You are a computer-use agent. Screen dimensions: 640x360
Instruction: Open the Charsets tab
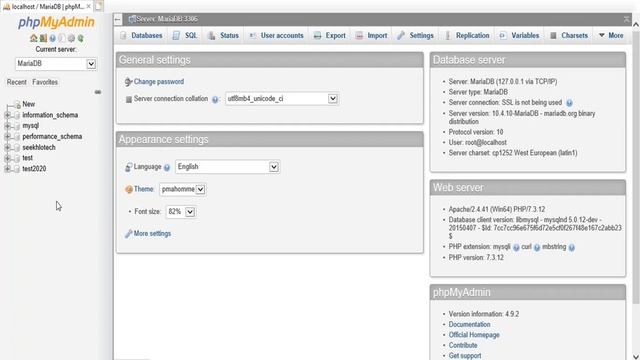coord(569,36)
